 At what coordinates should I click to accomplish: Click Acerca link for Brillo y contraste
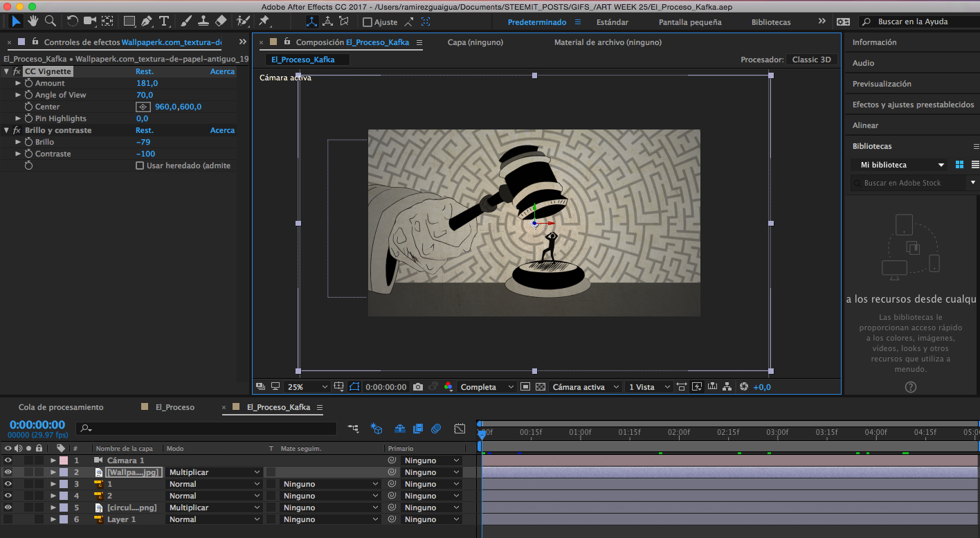pos(222,130)
